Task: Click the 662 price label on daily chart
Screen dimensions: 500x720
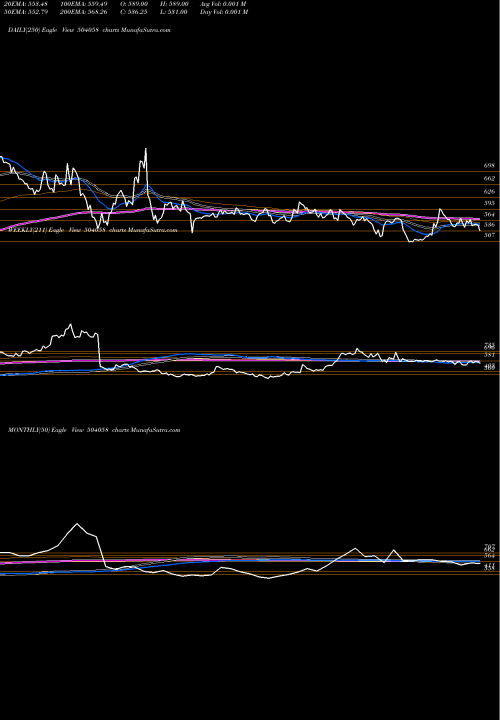Action: point(489,178)
